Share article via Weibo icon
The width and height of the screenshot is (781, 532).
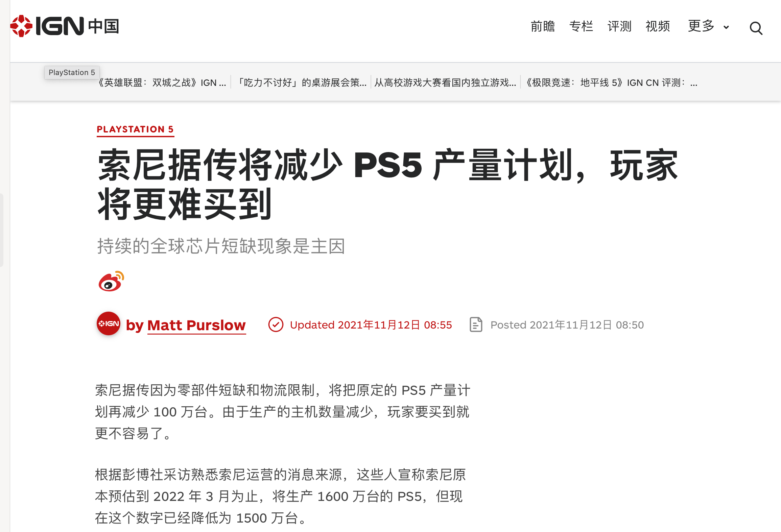point(111,281)
